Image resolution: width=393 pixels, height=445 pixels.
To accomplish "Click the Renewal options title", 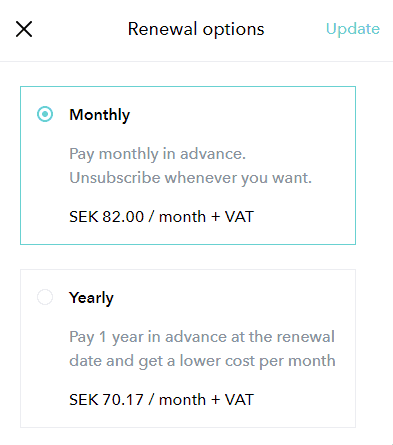I will click(196, 29).
